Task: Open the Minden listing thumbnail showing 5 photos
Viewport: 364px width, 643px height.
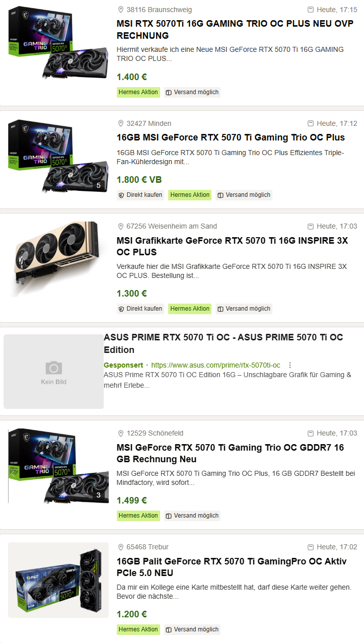Action: coord(58,157)
